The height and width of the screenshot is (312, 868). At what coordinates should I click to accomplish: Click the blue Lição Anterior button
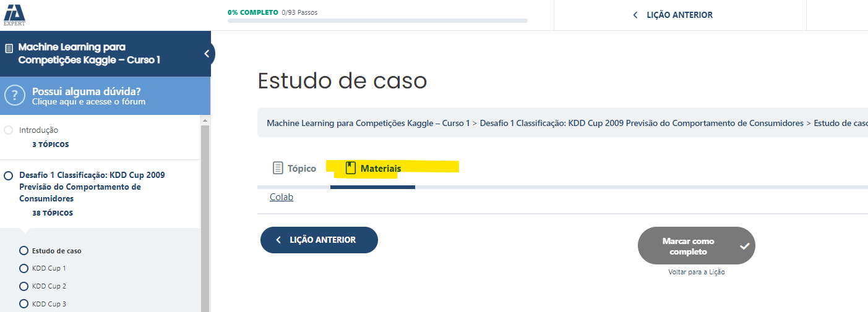(x=319, y=240)
